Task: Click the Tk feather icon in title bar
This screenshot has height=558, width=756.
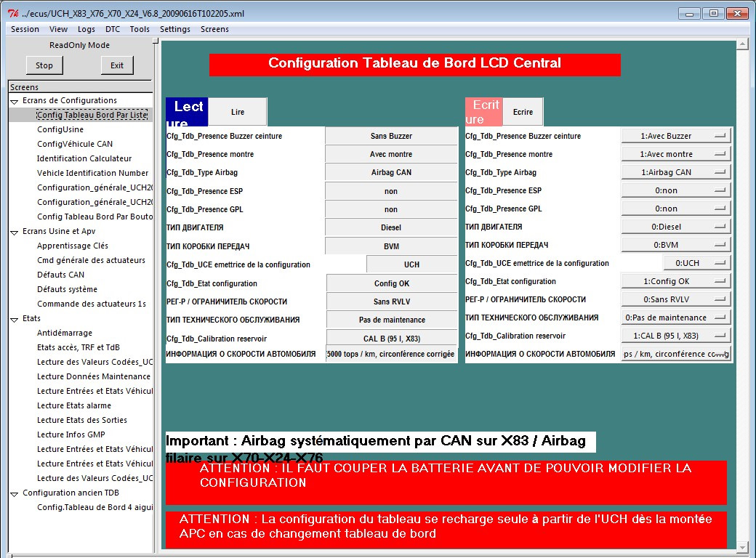Action: point(13,14)
